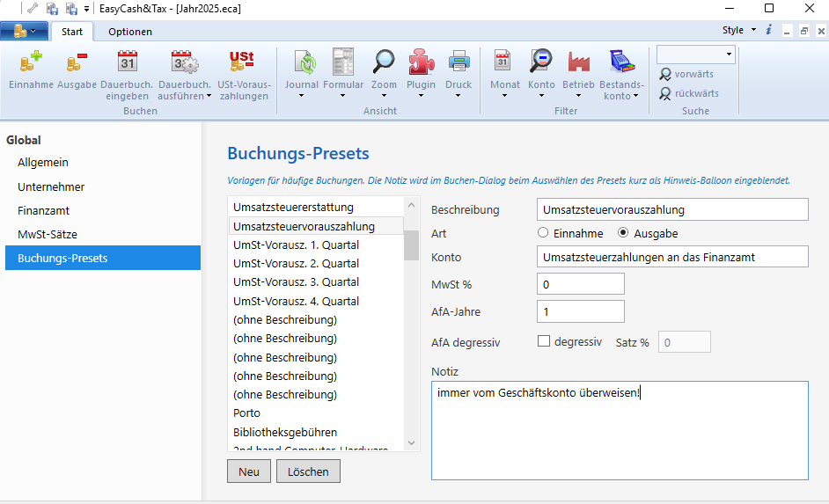The height and width of the screenshot is (504, 829).
Task: Open the Formular view icon
Action: [342, 62]
